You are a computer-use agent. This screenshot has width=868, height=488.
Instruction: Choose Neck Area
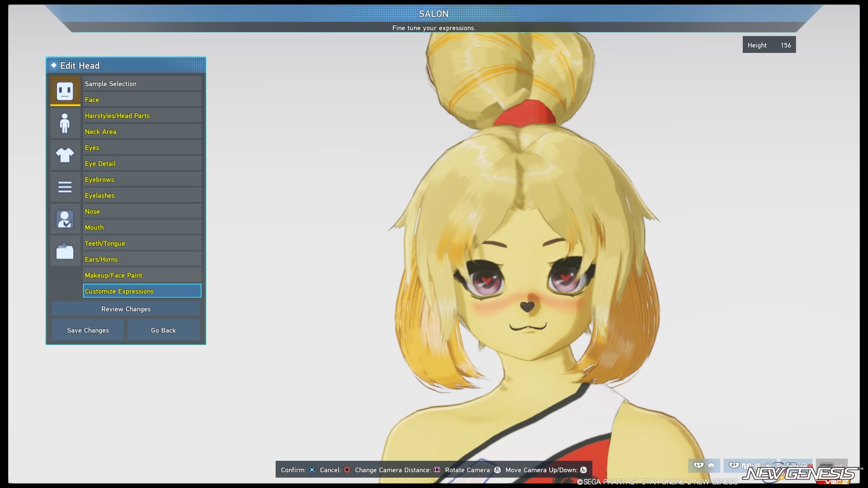coord(142,131)
